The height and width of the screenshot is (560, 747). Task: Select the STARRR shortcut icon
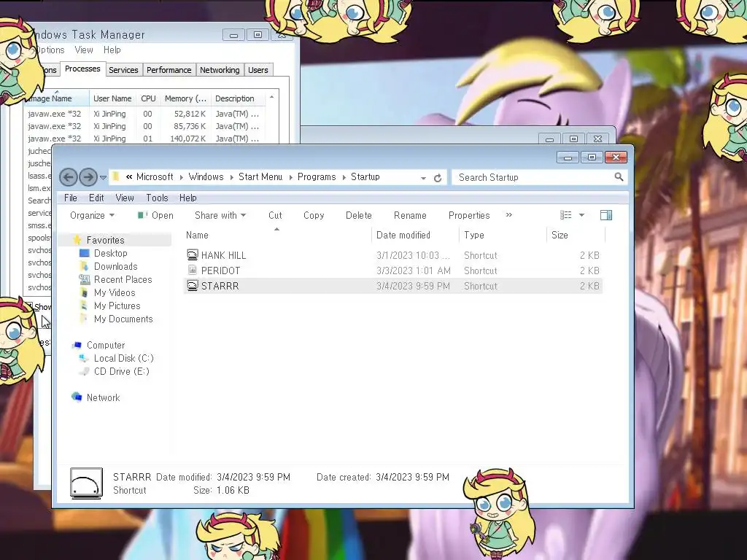pos(192,286)
